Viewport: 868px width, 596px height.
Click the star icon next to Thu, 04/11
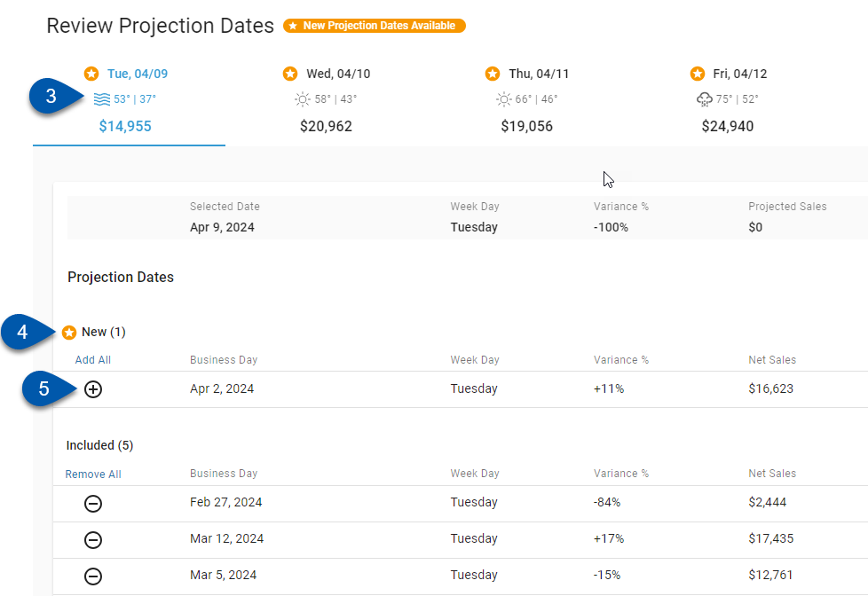[493, 74]
